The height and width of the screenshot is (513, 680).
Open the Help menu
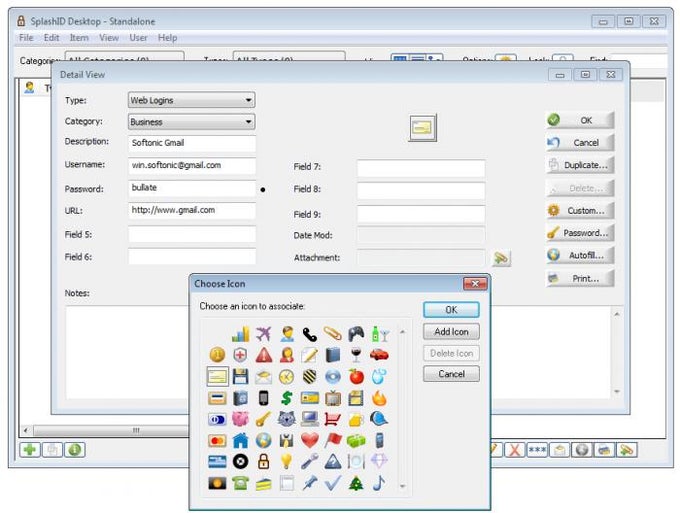[167, 38]
